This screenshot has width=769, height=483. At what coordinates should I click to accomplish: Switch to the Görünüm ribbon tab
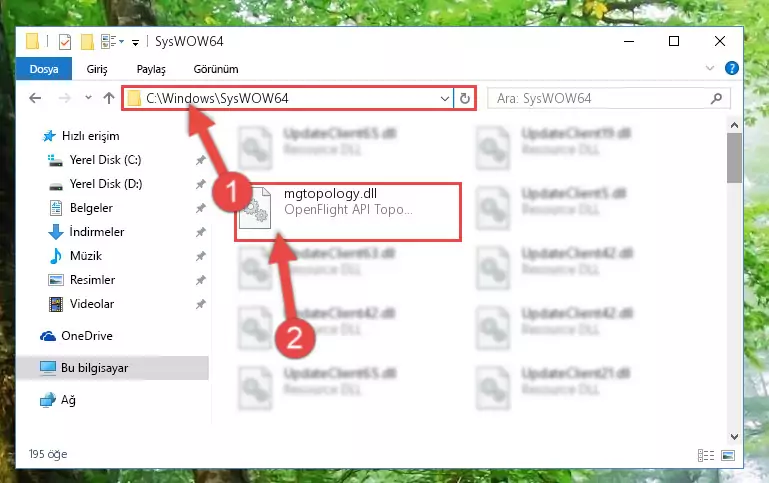pyautogui.click(x=216, y=69)
